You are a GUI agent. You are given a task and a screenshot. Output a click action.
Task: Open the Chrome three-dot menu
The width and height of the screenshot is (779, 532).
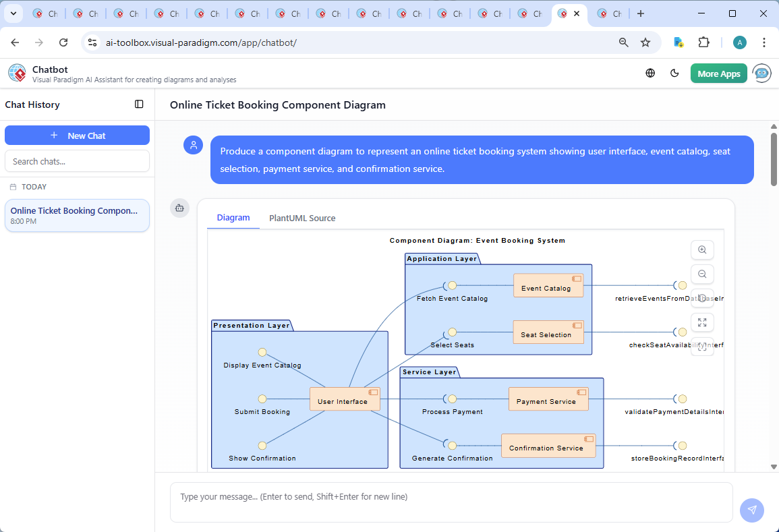pyautogui.click(x=764, y=42)
